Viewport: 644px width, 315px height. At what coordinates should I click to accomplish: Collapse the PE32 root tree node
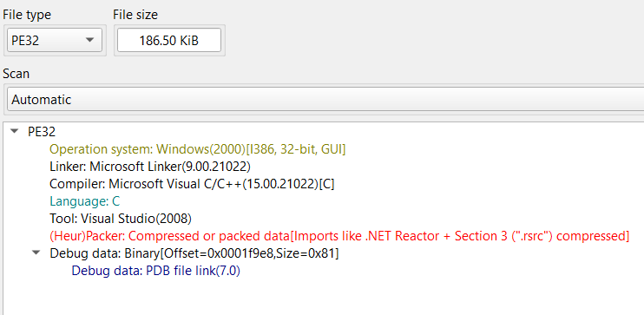click(16, 132)
